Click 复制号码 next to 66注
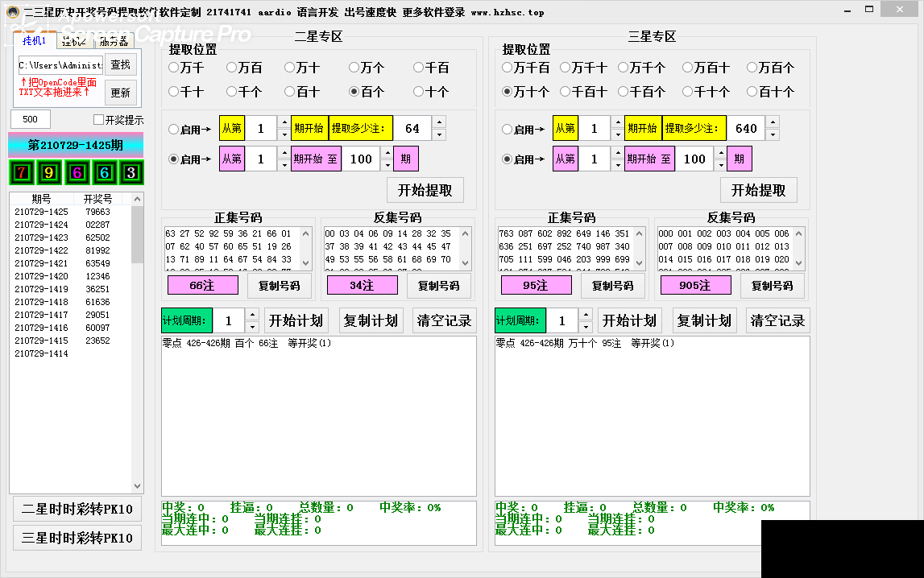This screenshot has height=578, width=924. (x=280, y=286)
